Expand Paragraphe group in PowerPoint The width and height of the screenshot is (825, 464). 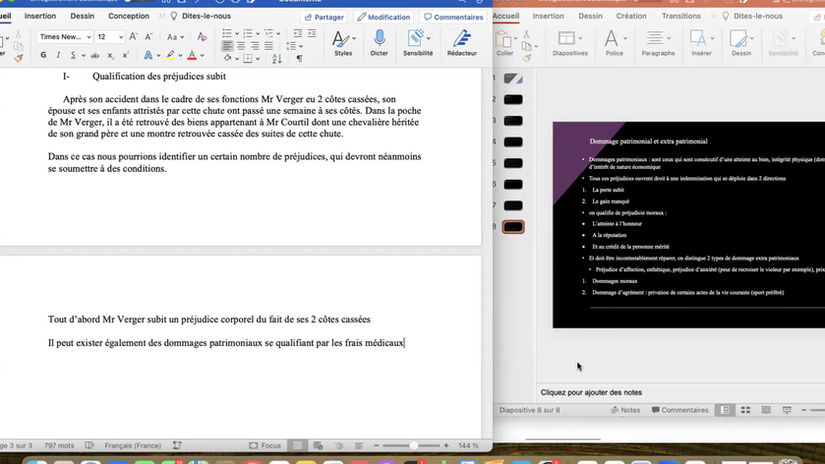click(658, 43)
